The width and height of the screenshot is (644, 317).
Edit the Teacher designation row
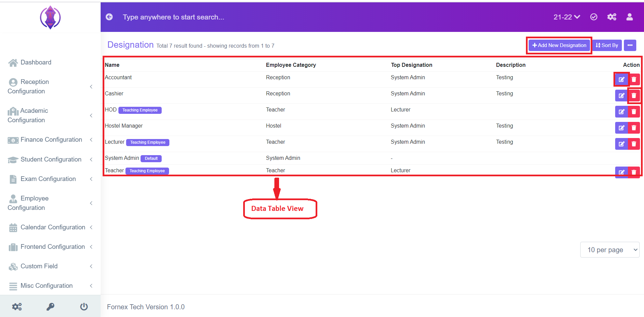click(x=621, y=172)
